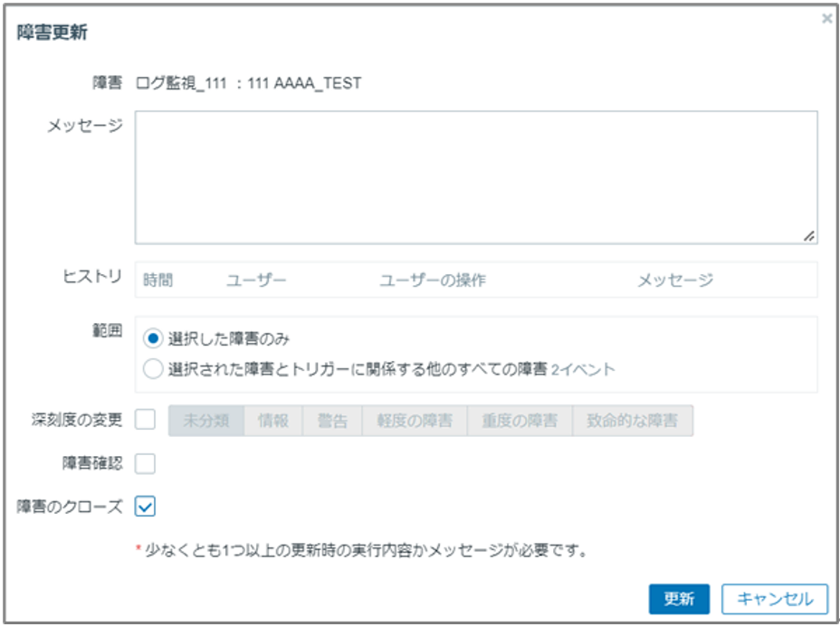
Task: Pick the 警告 severity level
Action: tap(332, 421)
